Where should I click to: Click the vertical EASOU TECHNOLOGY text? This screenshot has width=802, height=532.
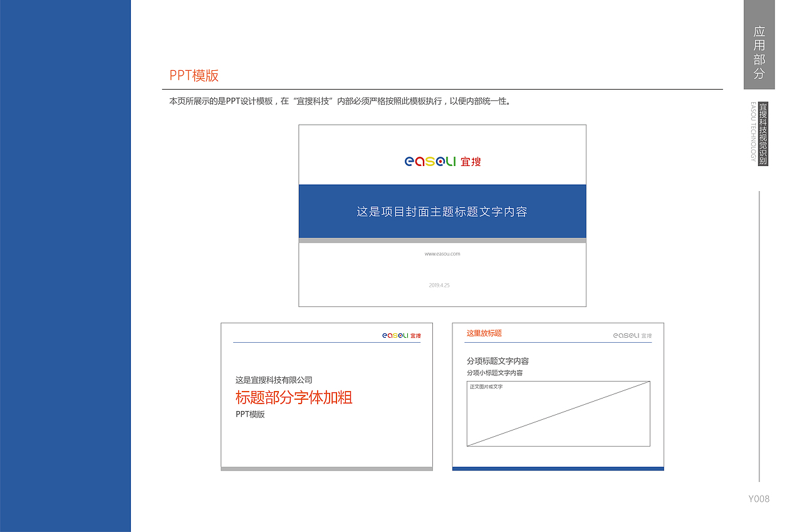point(753,132)
